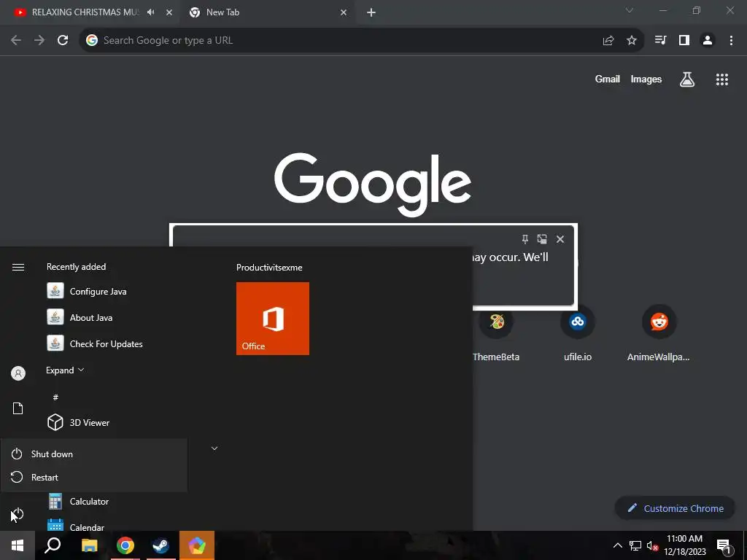Open Images link
The width and height of the screenshot is (747, 560).
coord(646,79)
